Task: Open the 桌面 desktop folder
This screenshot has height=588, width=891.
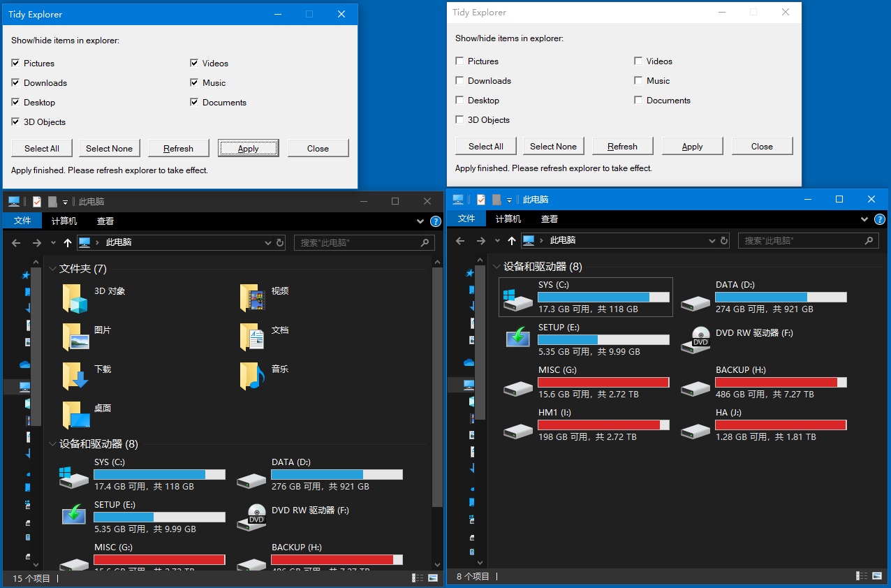Action: tap(87, 416)
